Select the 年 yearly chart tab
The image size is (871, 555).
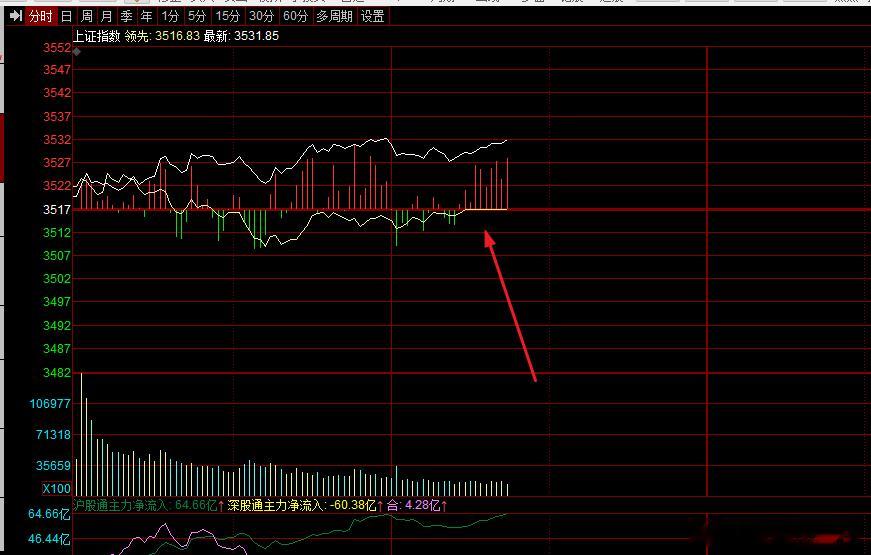point(147,16)
